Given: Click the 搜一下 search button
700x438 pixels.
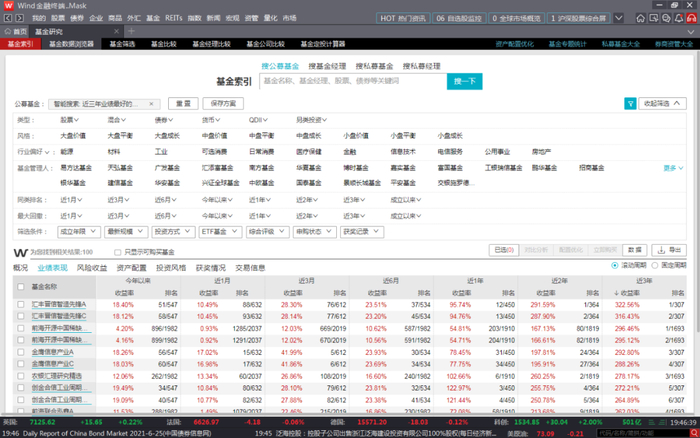Looking at the screenshot, I should [x=464, y=81].
